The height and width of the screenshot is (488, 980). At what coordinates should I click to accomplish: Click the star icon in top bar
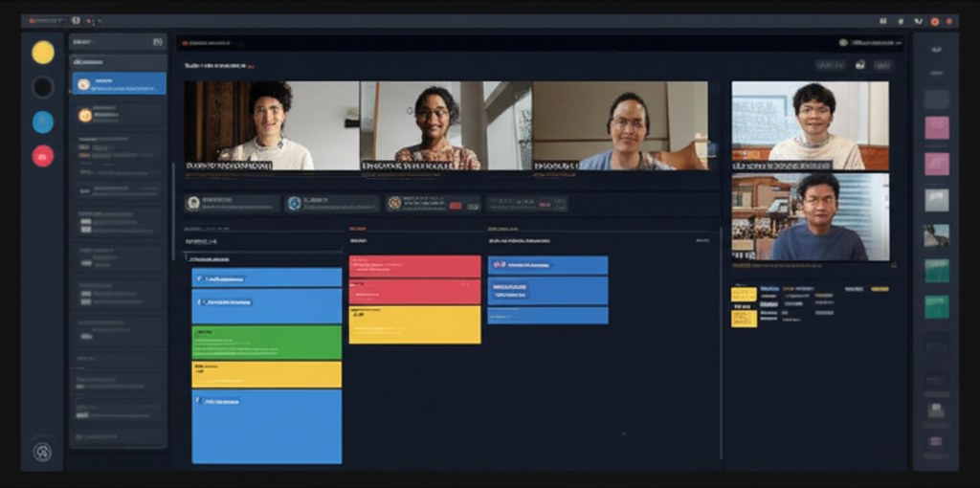pyautogui.click(x=902, y=21)
